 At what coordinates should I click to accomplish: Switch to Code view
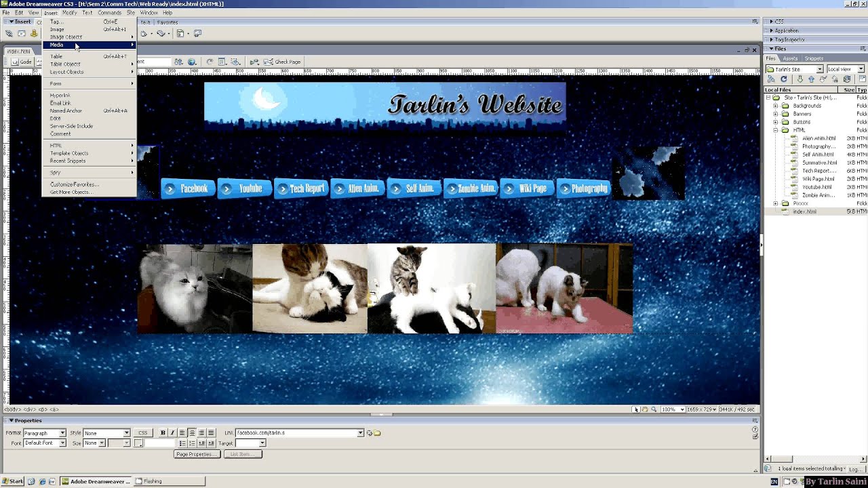[x=22, y=62]
